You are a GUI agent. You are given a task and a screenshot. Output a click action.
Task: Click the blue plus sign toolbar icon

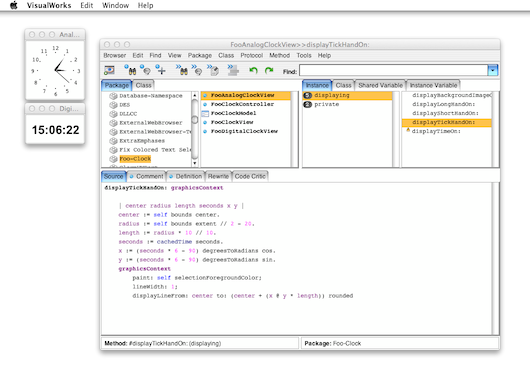tap(161, 70)
